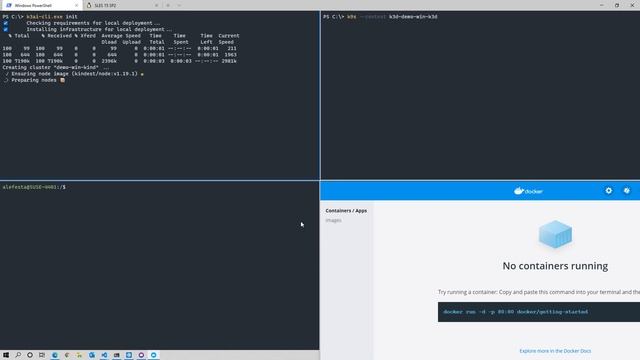Open the terminal profile dropdown arrow
640x360 pixels.
tap(179, 5)
